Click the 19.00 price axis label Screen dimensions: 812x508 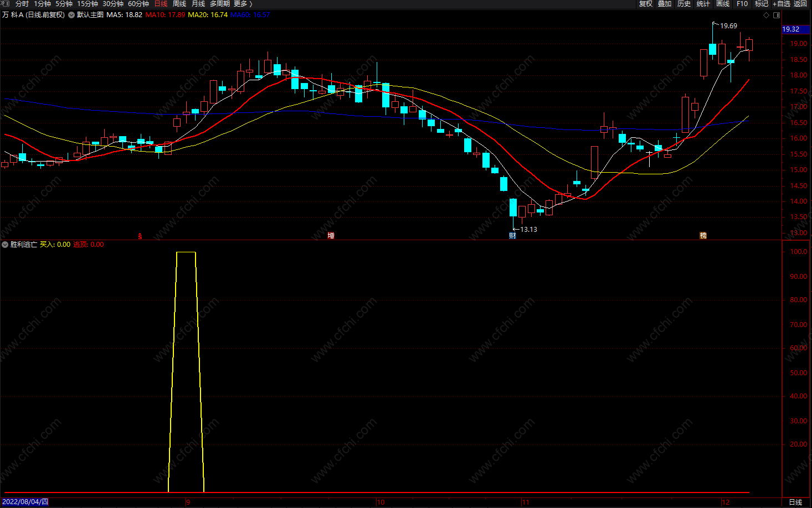pyautogui.click(x=799, y=44)
